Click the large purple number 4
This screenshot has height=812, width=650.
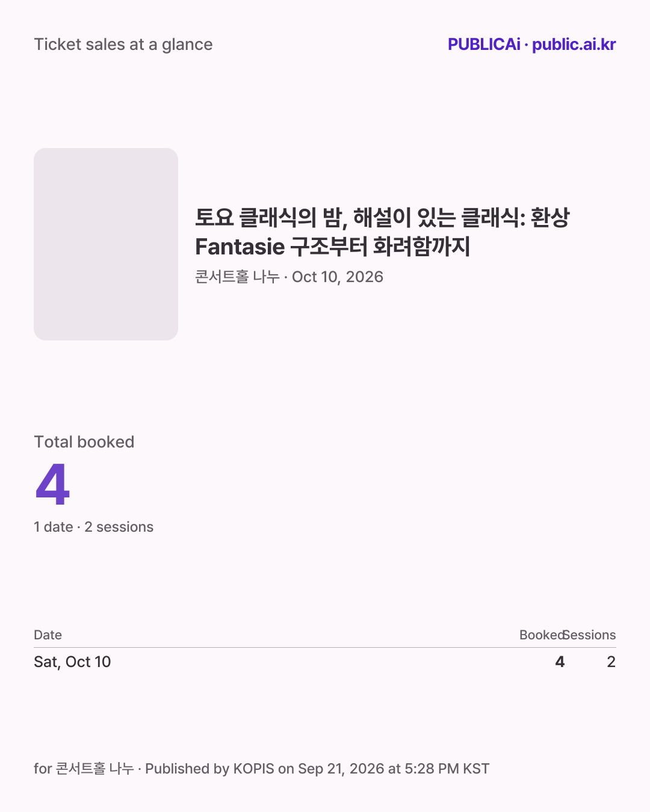pos(53,484)
